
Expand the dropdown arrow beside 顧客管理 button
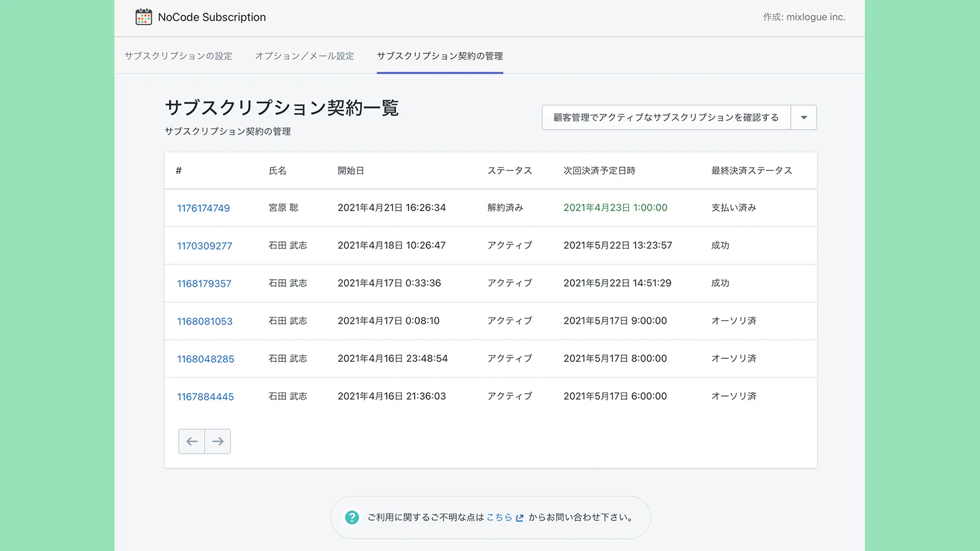[x=804, y=118]
